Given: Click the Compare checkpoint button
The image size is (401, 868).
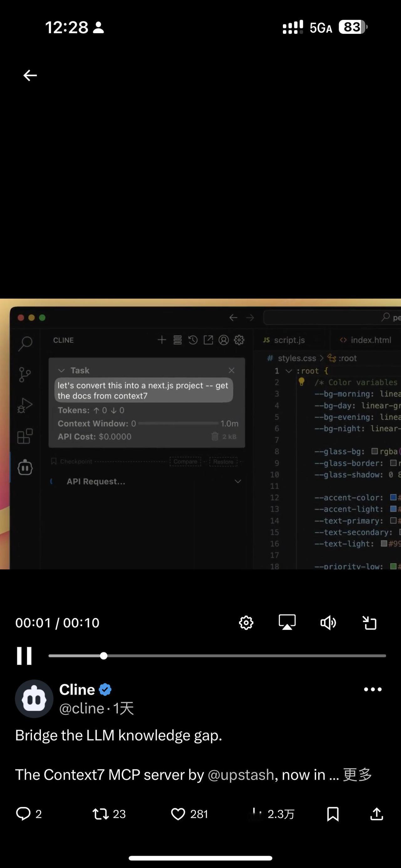Looking at the screenshot, I should pos(185,461).
